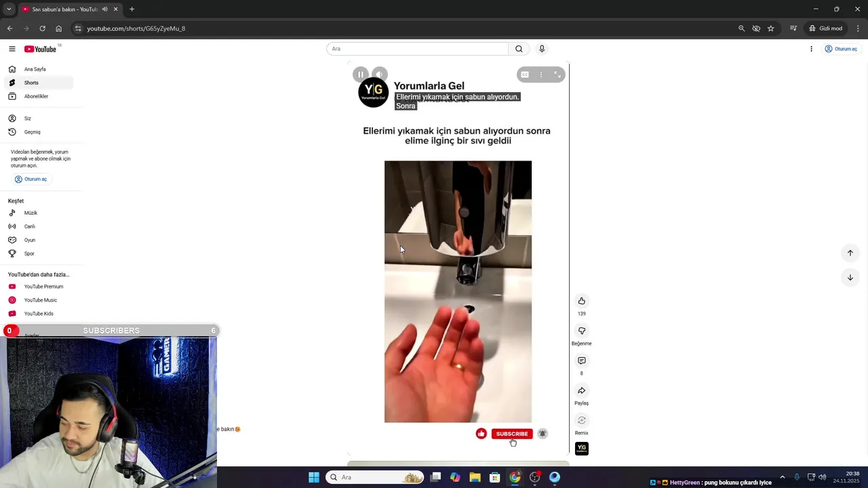Open Task View on the taskbar

click(435, 477)
